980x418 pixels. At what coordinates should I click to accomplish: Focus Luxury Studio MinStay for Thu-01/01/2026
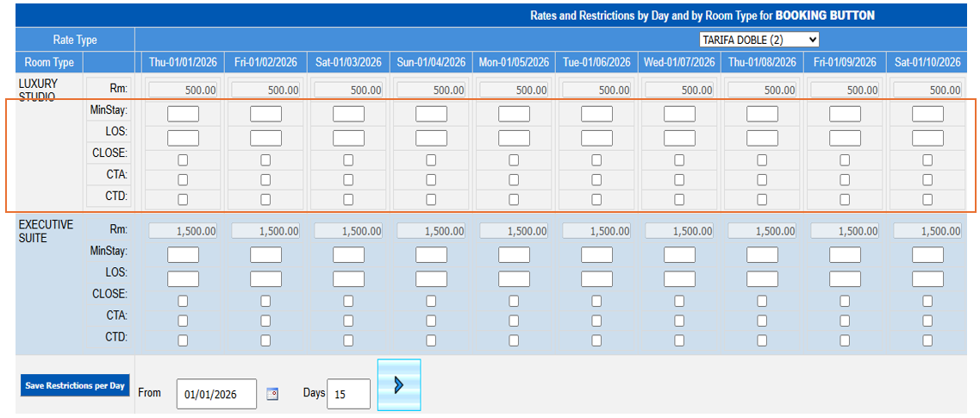(183, 114)
